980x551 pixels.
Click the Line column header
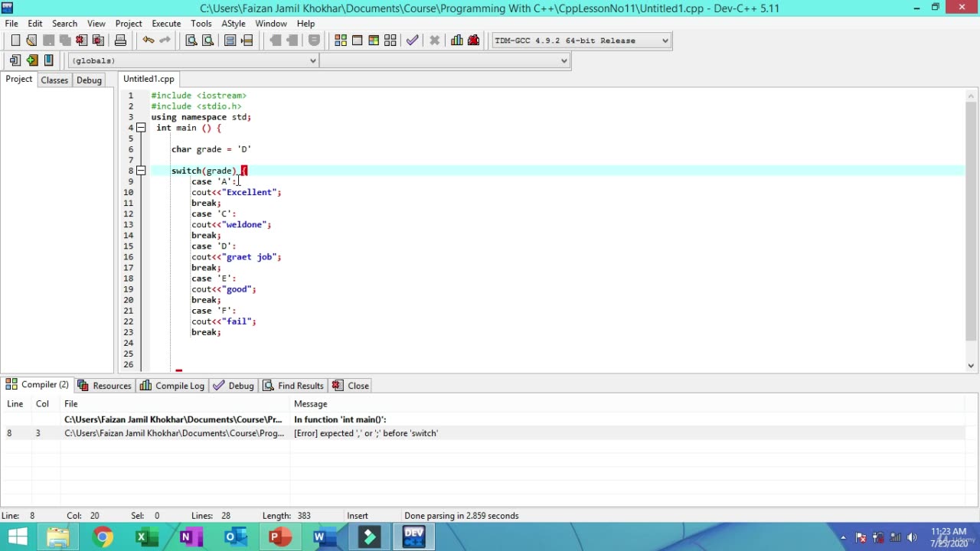(x=15, y=404)
